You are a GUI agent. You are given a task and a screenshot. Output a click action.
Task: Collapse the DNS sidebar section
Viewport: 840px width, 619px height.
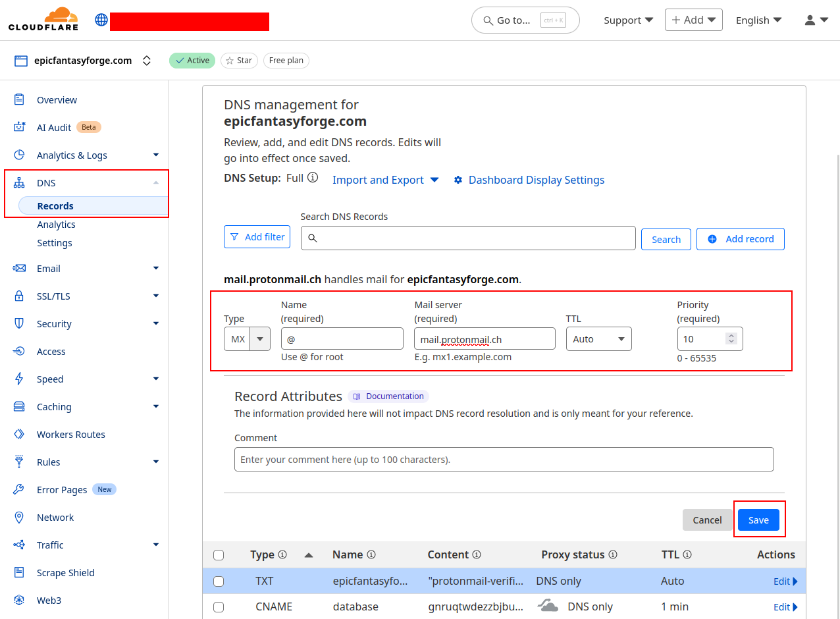coord(156,182)
